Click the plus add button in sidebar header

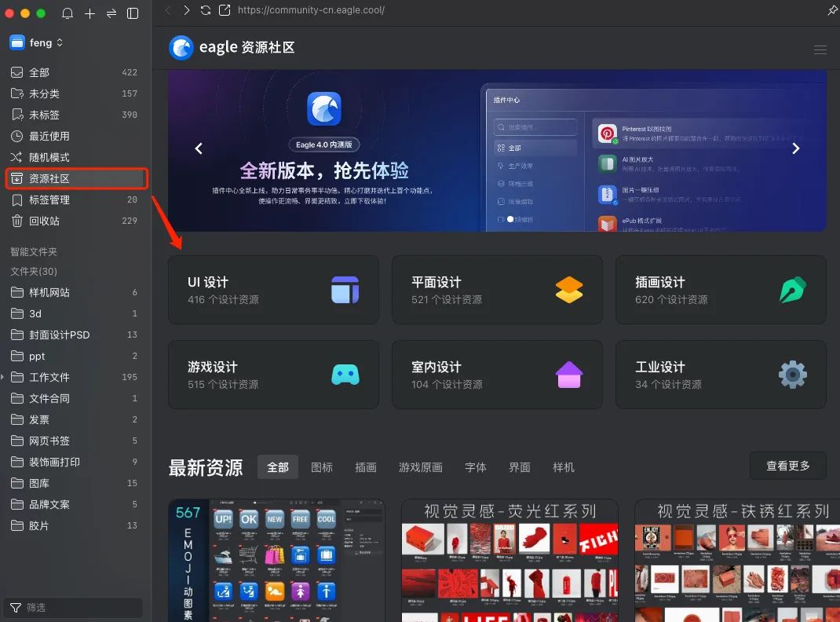point(89,13)
